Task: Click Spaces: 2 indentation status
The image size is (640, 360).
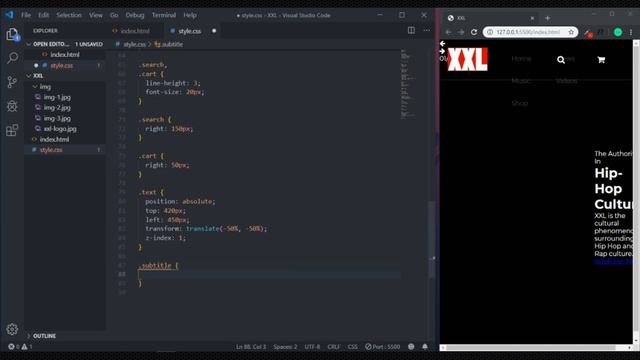Action: pos(285,347)
